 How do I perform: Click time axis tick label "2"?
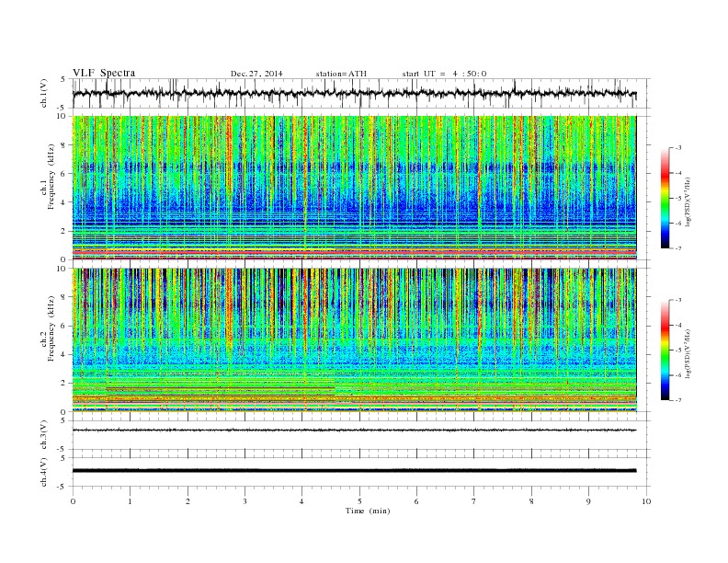188,501
